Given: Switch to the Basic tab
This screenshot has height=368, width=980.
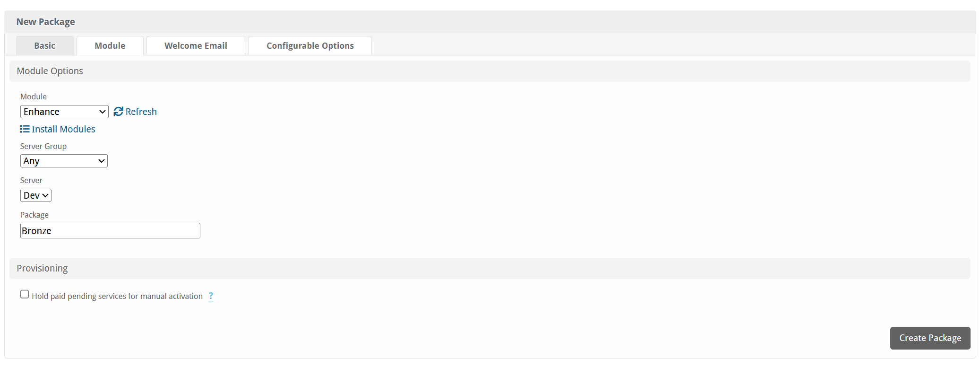Looking at the screenshot, I should 45,46.
